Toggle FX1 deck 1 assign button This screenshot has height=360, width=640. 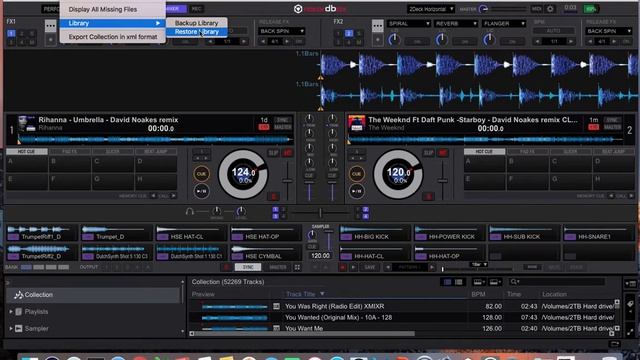click(x=11, y=33)
